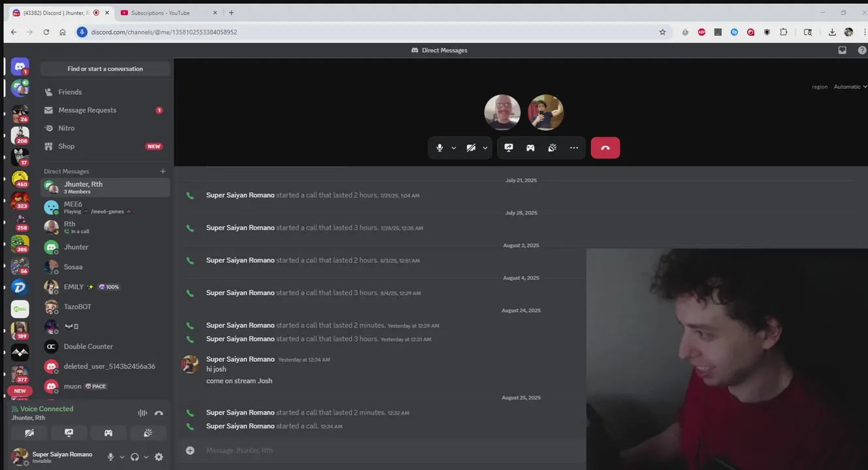The image size is (868, 470).
Task: Click the bald user's call avatar
Action: point(502,113)
